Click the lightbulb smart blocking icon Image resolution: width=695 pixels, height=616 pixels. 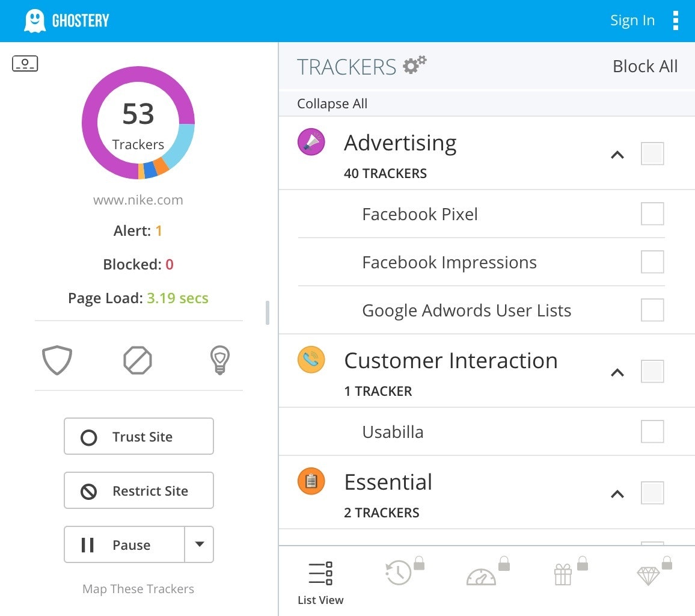click(219, 360)
